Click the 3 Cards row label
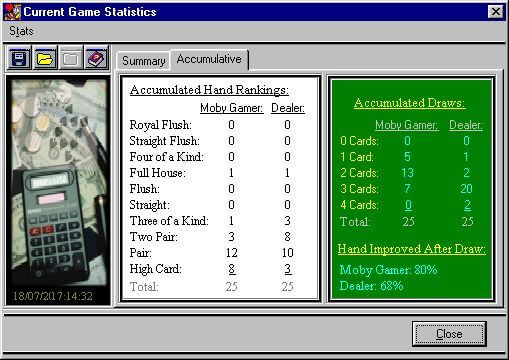This screenshot has height=360, width=509. tap(359, 189)
